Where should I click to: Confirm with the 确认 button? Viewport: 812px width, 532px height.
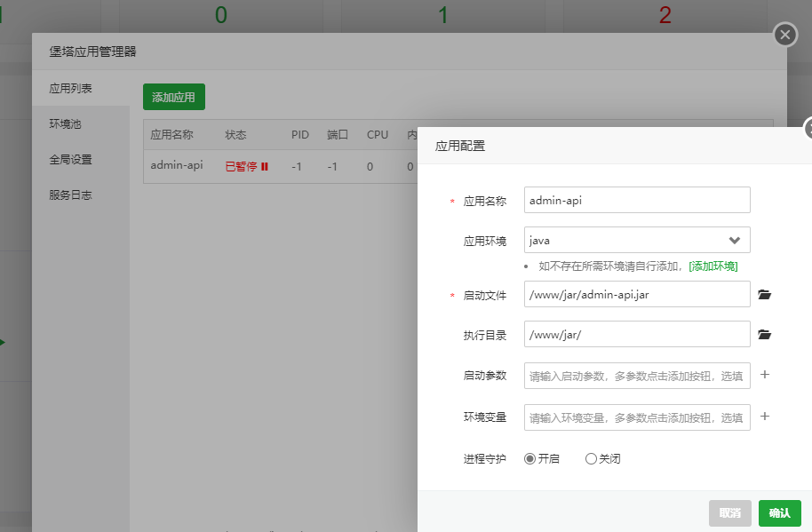pyautogui.click(x=779, y=512)
